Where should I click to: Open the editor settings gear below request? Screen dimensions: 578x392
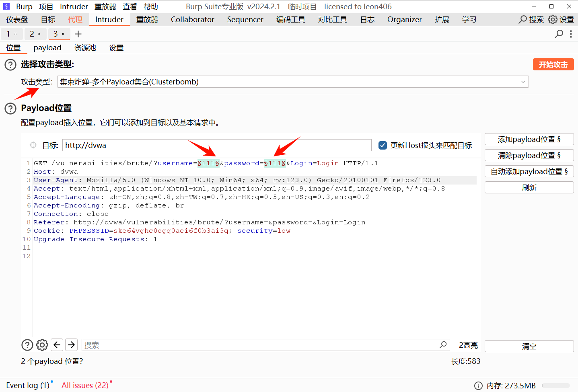[x=42, y=345]
